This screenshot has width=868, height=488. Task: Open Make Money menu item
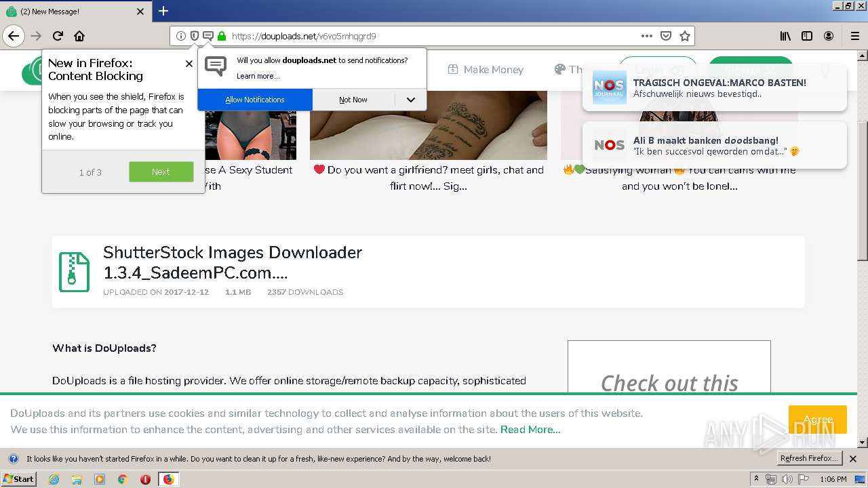click(486, 69)
